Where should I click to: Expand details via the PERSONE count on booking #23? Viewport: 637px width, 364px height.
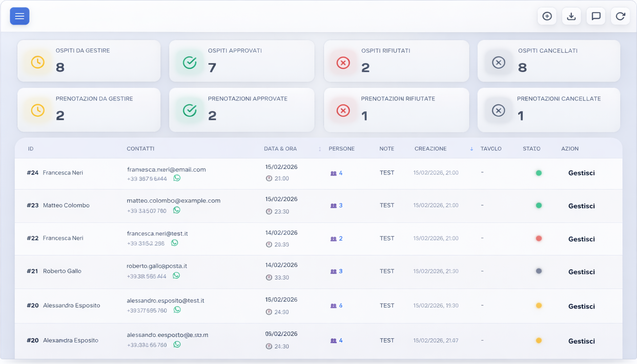[336, 205]
